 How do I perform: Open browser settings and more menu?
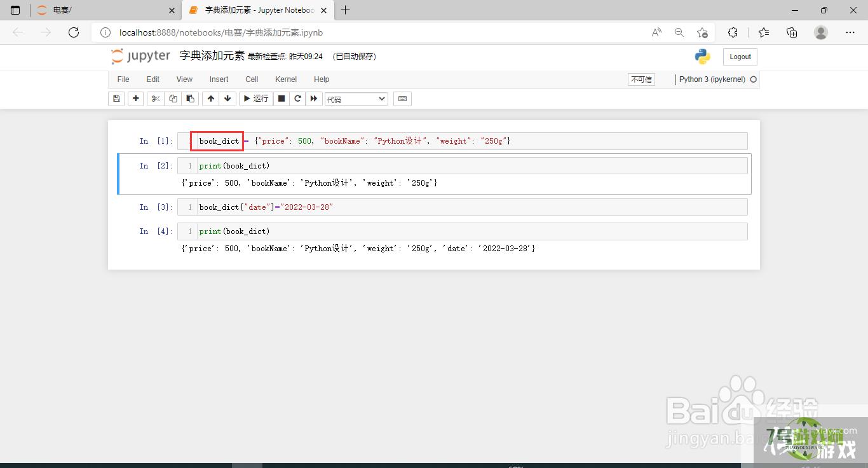click(x=850, y=32)
